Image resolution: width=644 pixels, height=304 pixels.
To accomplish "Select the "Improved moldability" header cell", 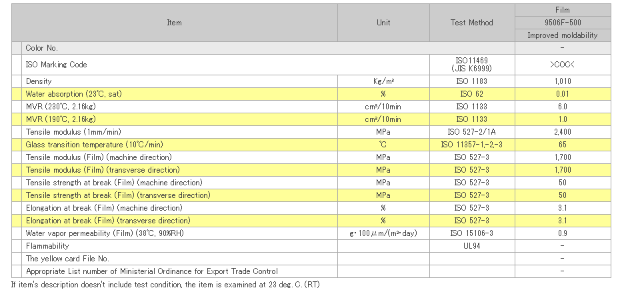I will click(x=562, y=35).
